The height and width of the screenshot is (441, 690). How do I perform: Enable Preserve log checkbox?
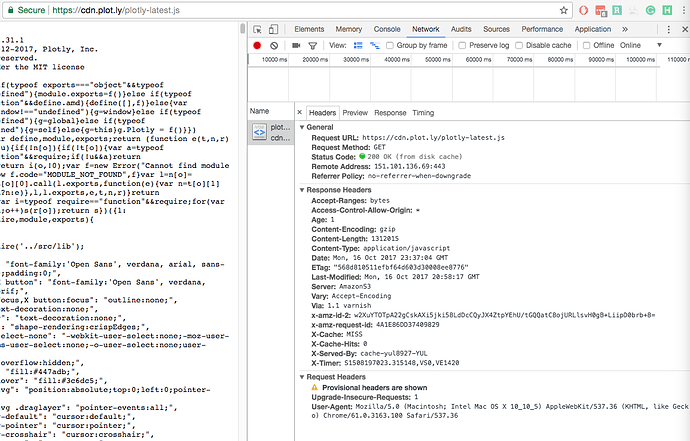[462, 45]
